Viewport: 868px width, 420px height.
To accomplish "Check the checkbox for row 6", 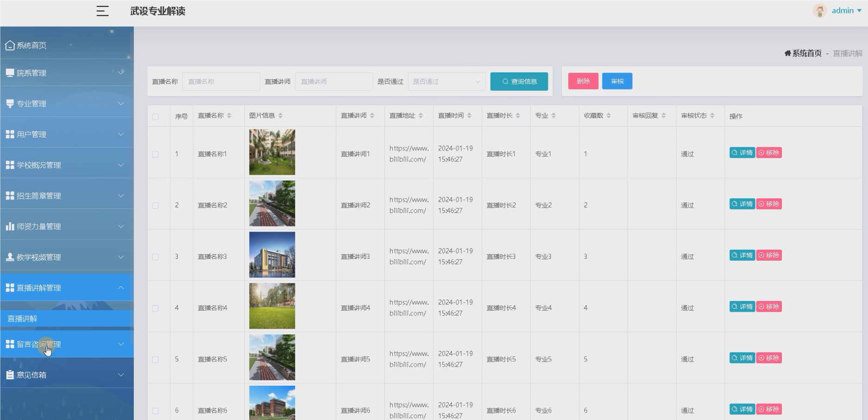I will (x=155, y=411).
